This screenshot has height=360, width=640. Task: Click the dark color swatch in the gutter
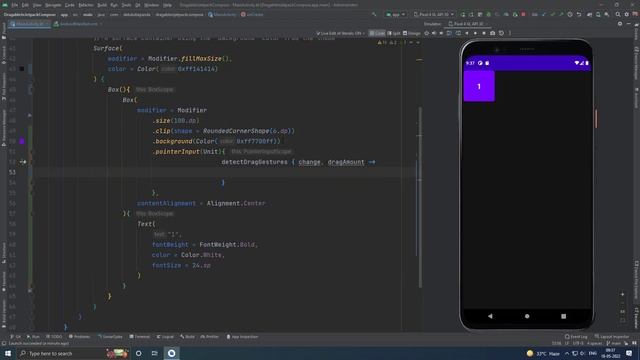(x=22, y=69)
